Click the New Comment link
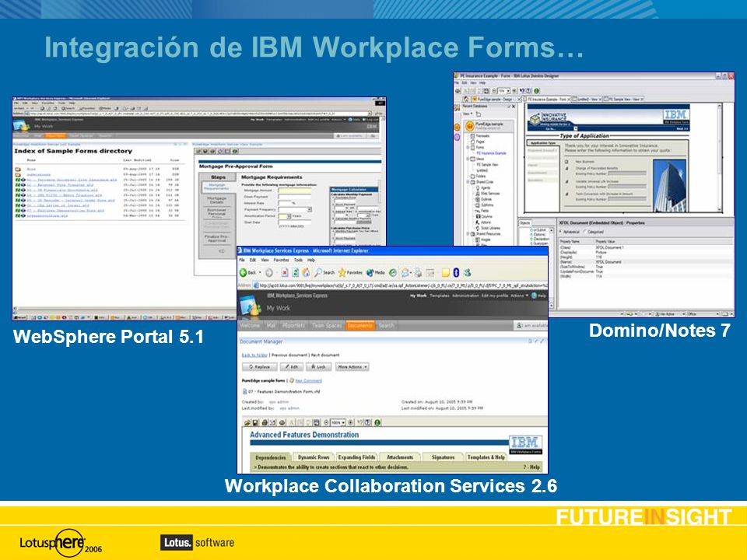Screen dimensions: 747x560 pyautogui.click(x=308, y=381)
